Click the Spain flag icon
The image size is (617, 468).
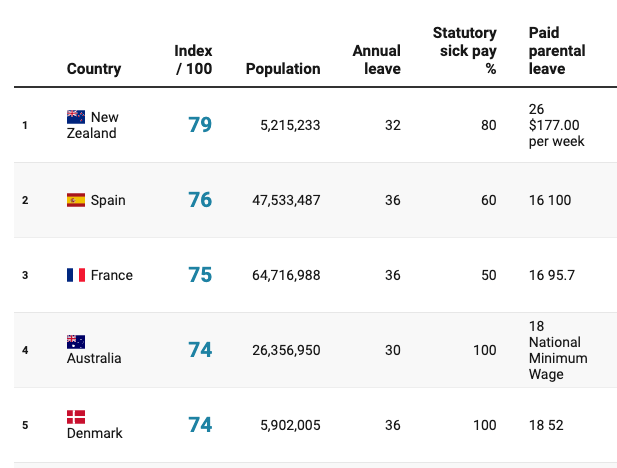point(76,200)
